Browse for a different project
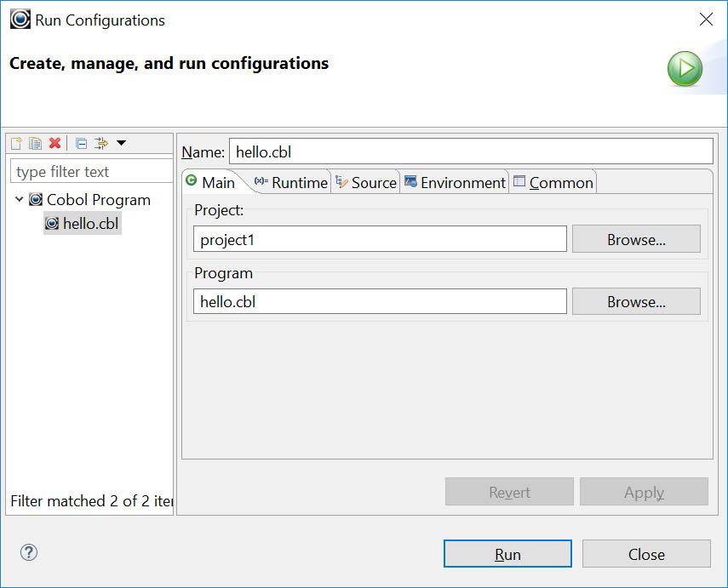 pos(635,239)
